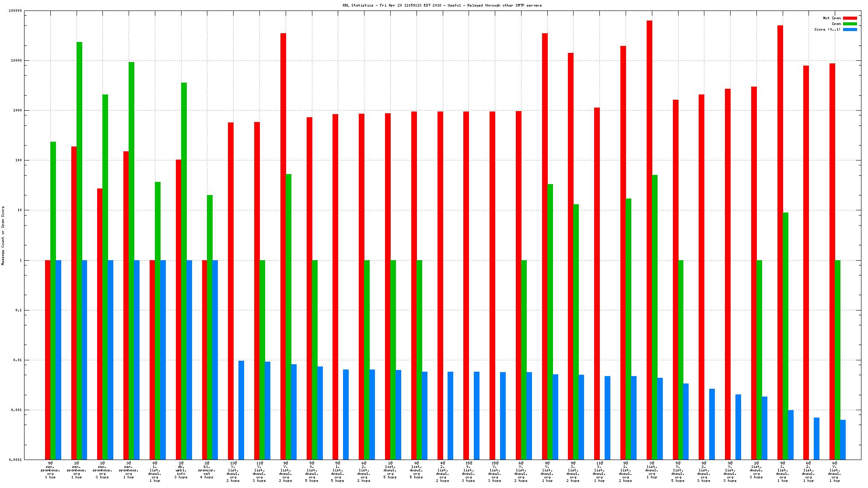Click the red Not Spam legend swatch
868x488 pixels.
point(850,18)
